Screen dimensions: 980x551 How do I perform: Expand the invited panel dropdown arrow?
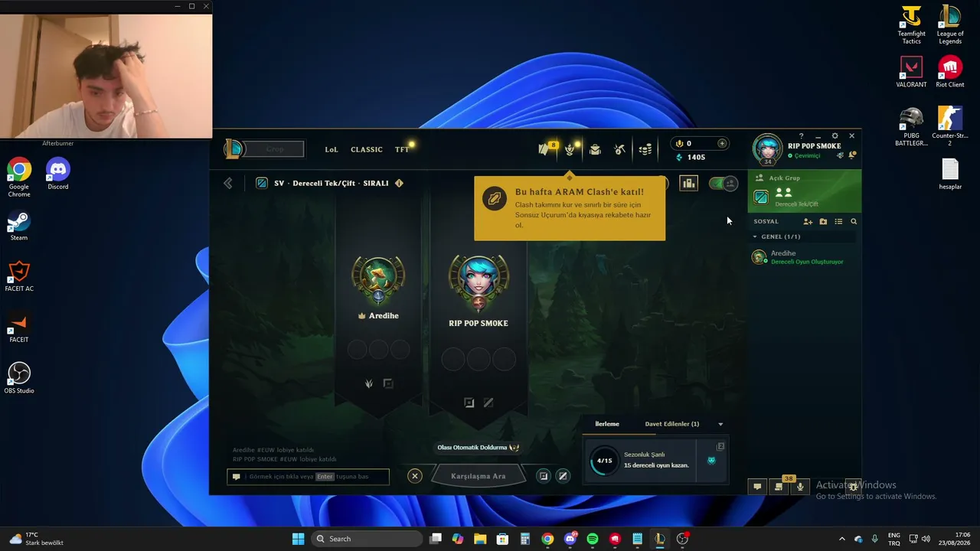click(720, 424)
